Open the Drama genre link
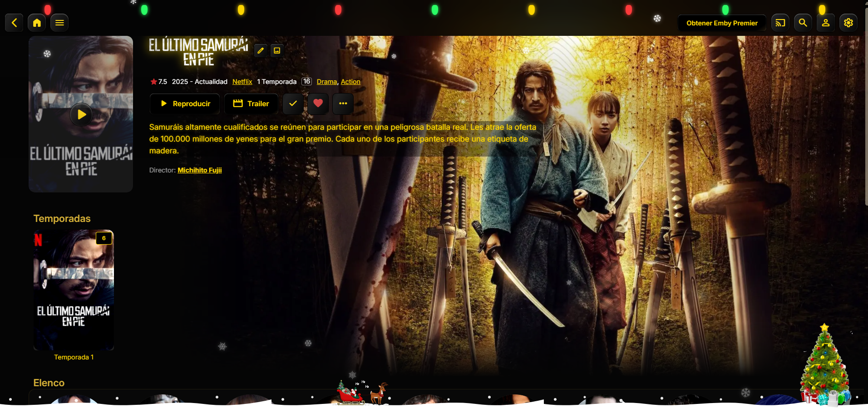The image size is (868, 413). click(327, 82)
